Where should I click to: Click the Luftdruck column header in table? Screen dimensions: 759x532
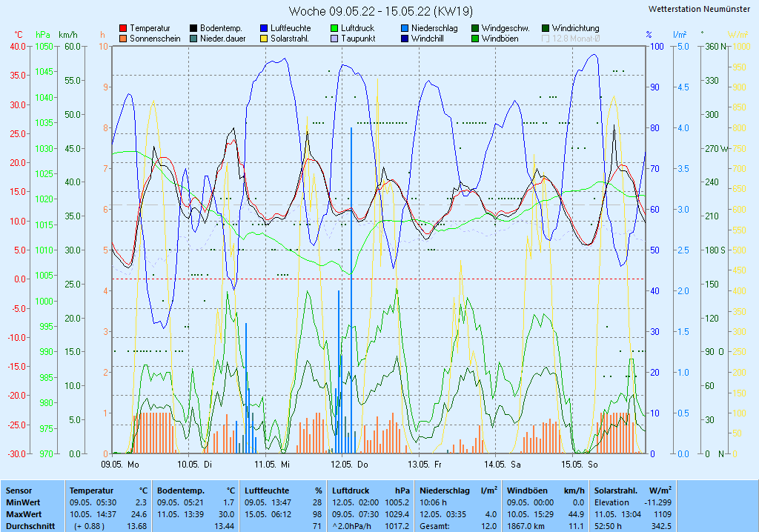[351, 491]
